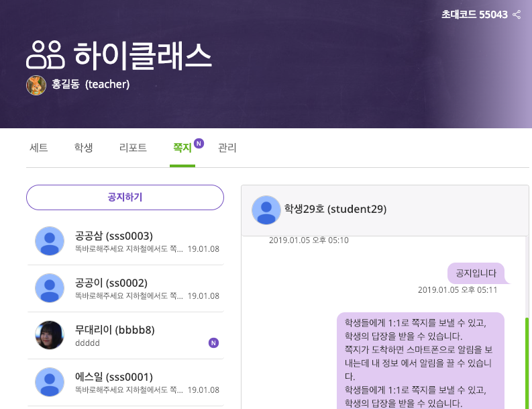Screen dimensions: 532x409
Task: Click 공공이 (ss0002) avatar icon
Action: [50, 288]
